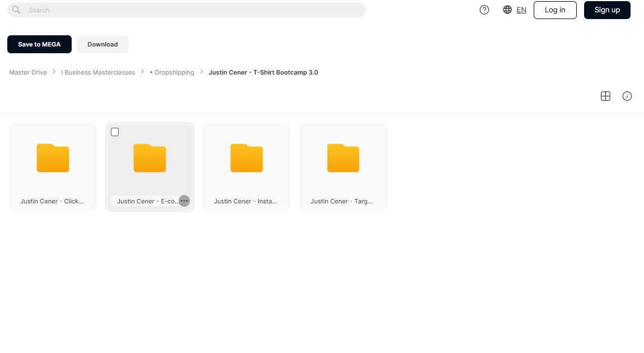Click the globe language icon
644x353 pixels.
(507, 10)
